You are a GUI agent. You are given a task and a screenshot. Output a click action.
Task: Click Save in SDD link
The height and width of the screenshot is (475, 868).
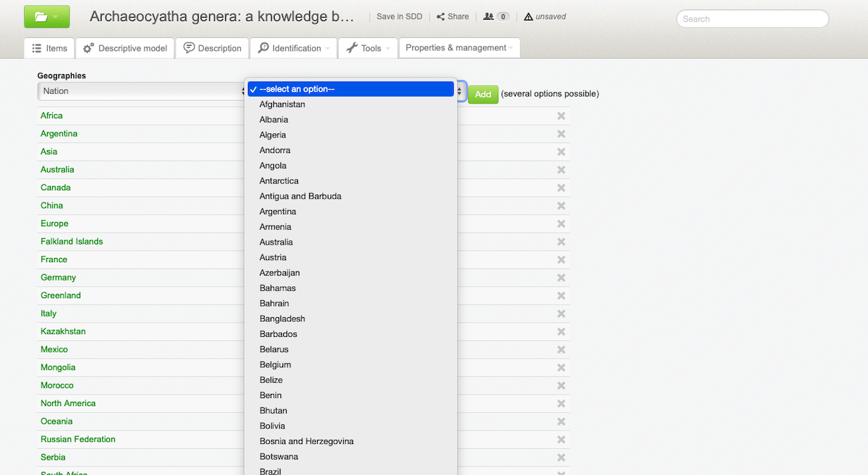(x=399, y=17)
